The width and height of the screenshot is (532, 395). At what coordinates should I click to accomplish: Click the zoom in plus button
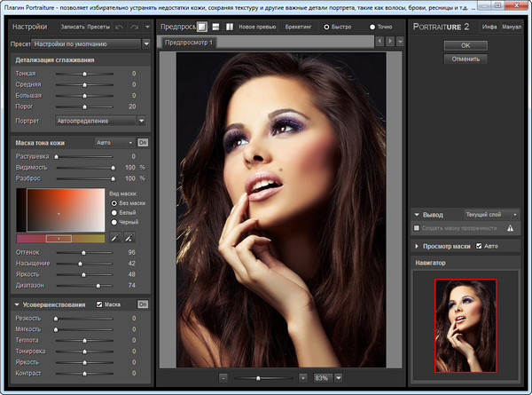(x=302, y=377)
